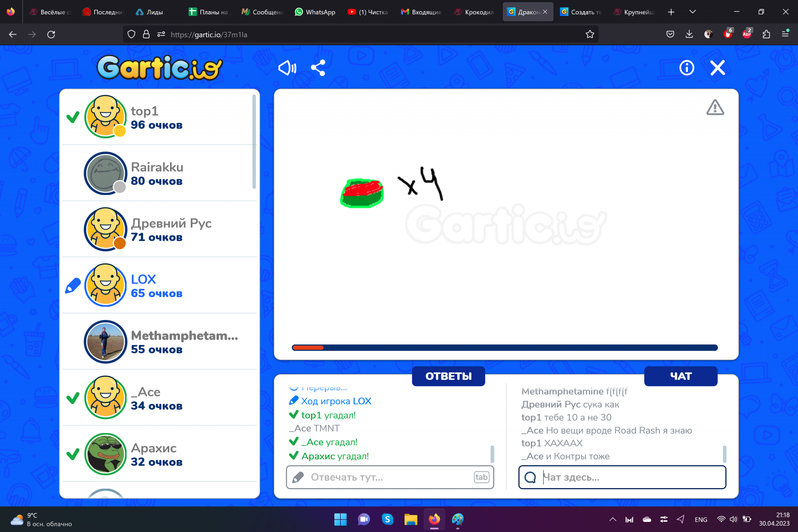Exit the room with X icon
This screenshot has width=798, height=532.
(x=717, y=68)
